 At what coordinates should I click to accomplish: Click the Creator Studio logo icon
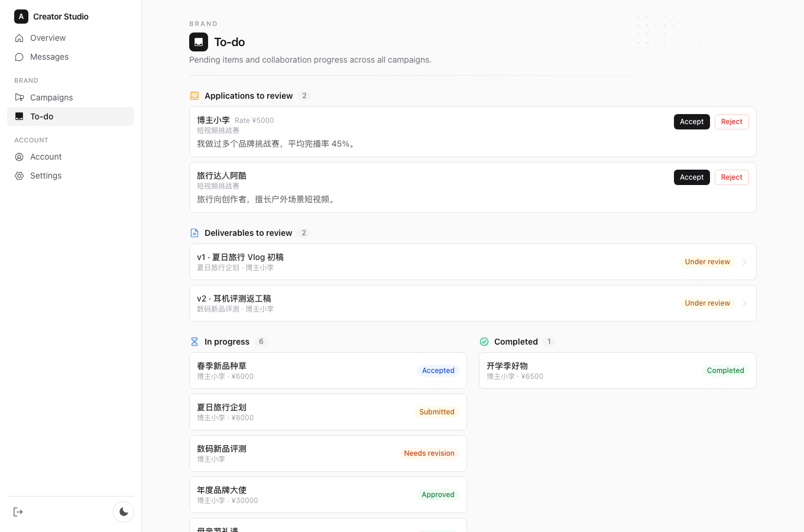[x=21, y=17]
